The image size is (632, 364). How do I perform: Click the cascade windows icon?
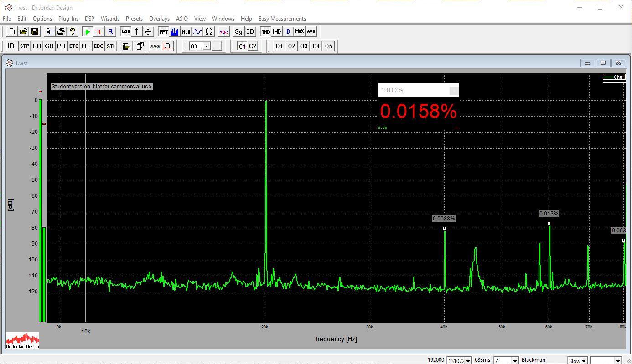(140, 46)
